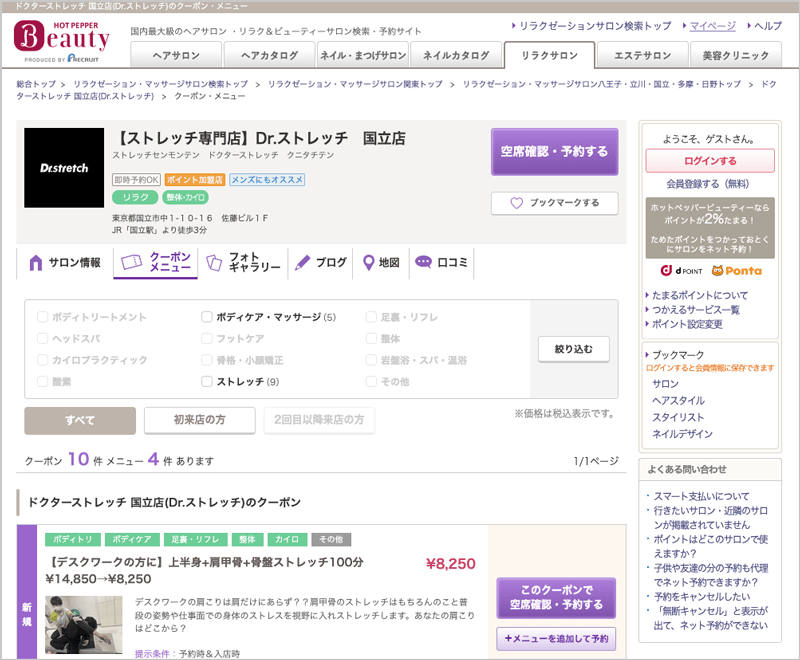Viewport: 800px width, 660px height.
Task: Click the ブックマークする button
Action: [555, 203]
